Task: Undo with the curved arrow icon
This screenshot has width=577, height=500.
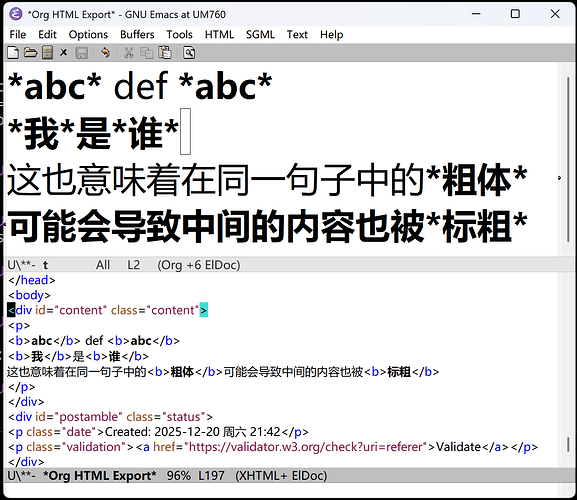Action: pyautogui.click(x=106, y=53)
